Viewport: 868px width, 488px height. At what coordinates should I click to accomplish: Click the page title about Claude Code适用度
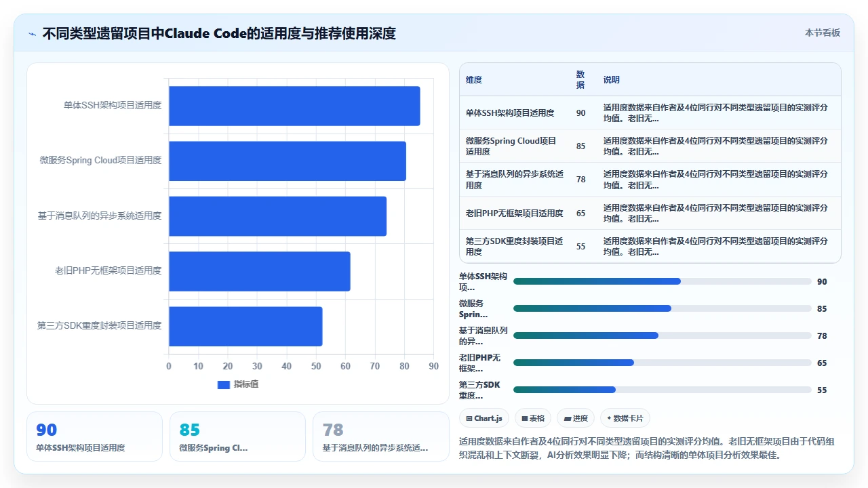(219, 34)
